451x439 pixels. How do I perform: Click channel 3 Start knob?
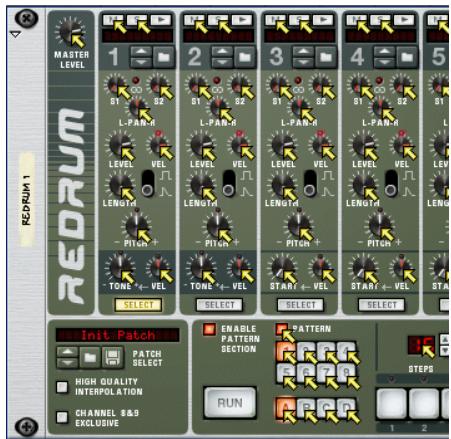coord(282,268)
